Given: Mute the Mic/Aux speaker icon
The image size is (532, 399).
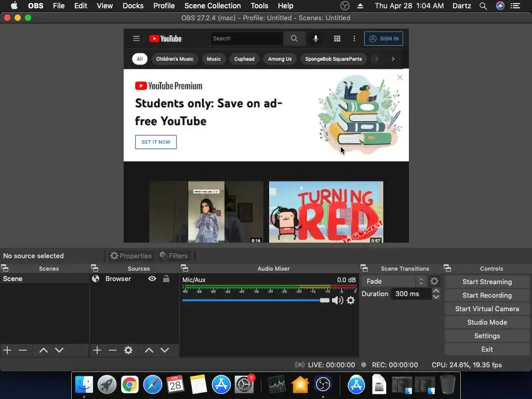Looking at the screenshot, I should point(337,300).
